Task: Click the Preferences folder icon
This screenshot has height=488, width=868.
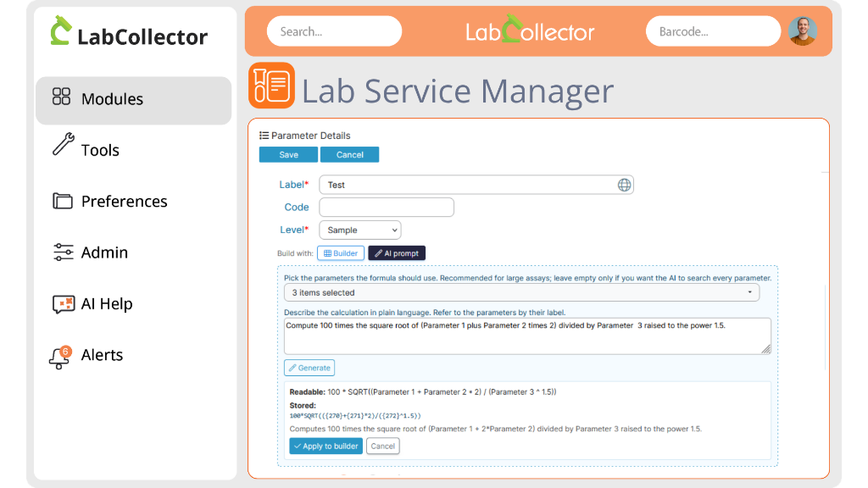Action: pyautogui.click(x=63, y=201)
